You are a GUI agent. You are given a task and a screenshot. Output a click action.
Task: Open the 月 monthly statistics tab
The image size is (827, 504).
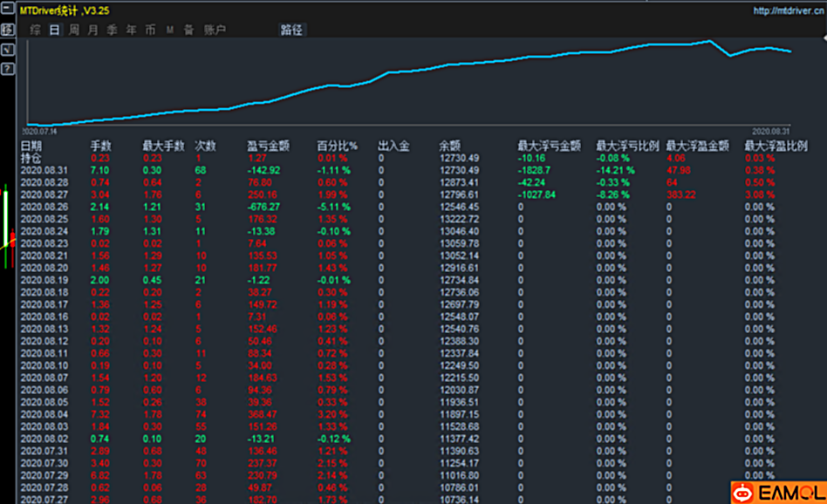pyautogui.click(x=92, y=31)
